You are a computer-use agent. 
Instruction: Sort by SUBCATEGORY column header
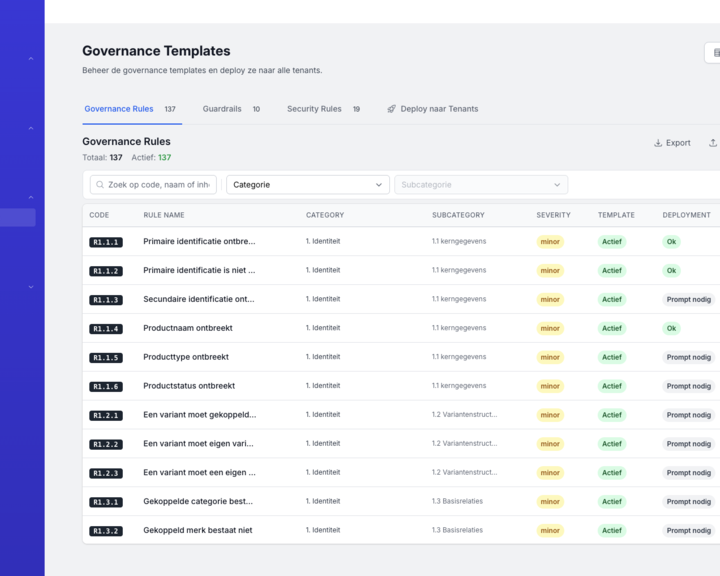(458, 215)
